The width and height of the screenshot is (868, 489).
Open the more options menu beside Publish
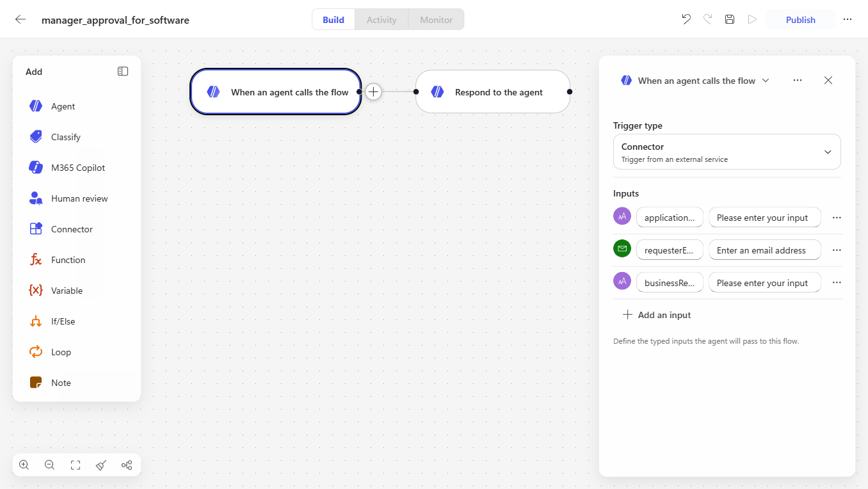[848, 19]
